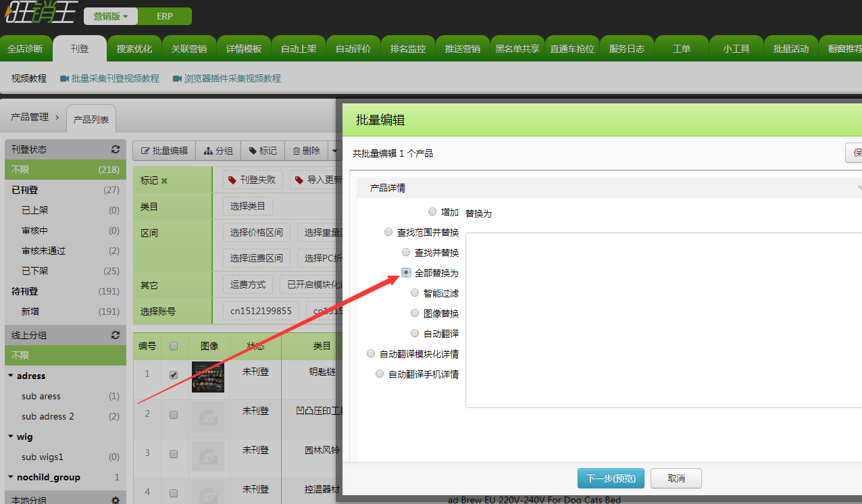Click the 删除 toolbar button
Image resolution: width=862 pixels, height=504 pixels.
[307, 151]
